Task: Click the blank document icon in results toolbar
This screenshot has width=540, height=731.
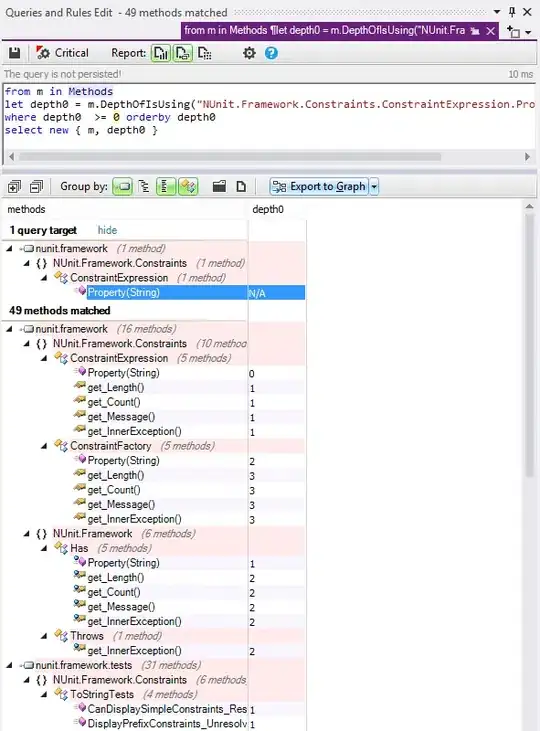Action: [x=241, y=187]
